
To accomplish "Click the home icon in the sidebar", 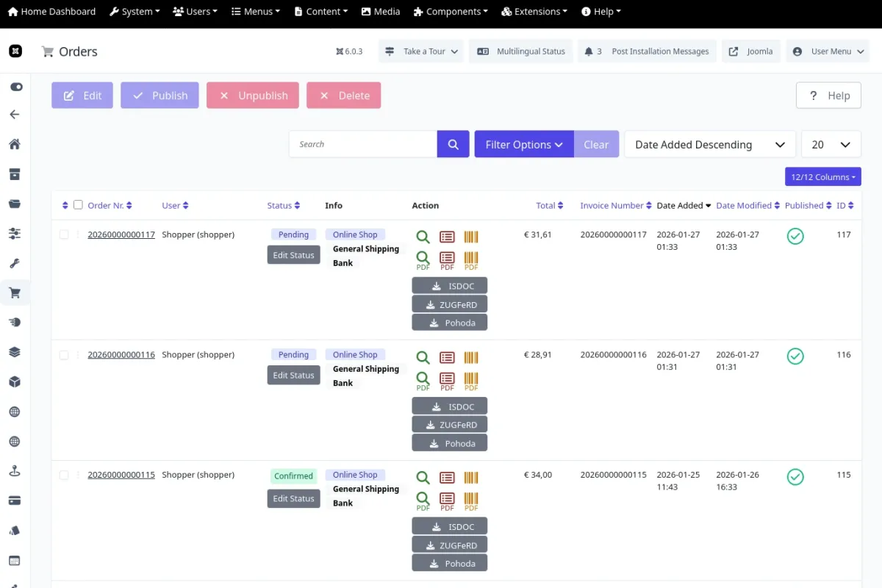I will click(x=15, y=144).
